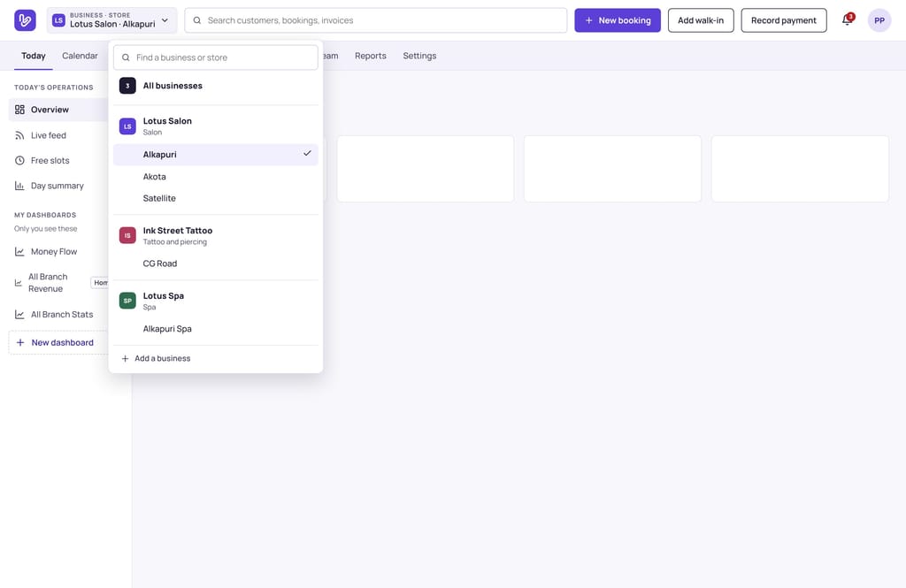Open the Settings tab
The image size is (906, 588).
(419, 56)
